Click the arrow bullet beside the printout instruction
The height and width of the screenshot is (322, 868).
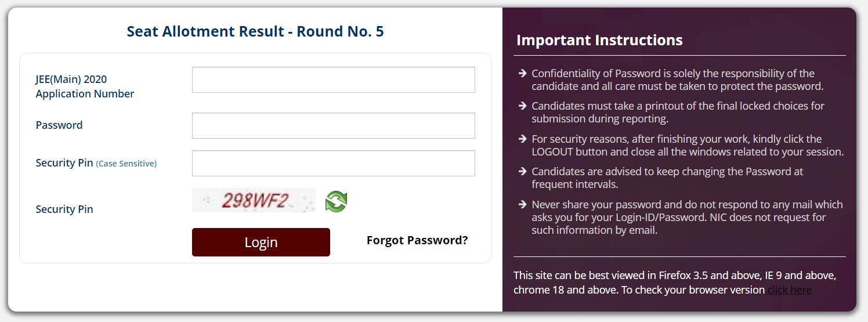tap(522, 106)
